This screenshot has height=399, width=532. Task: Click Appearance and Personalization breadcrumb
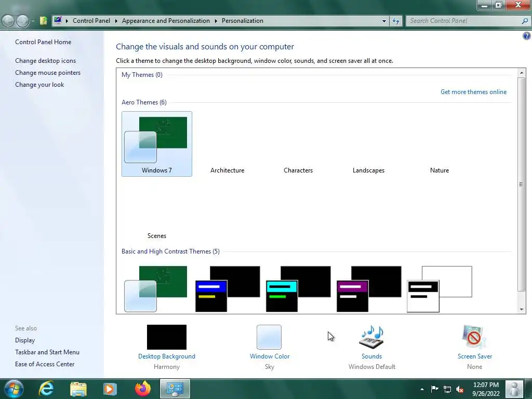point(166,21)
